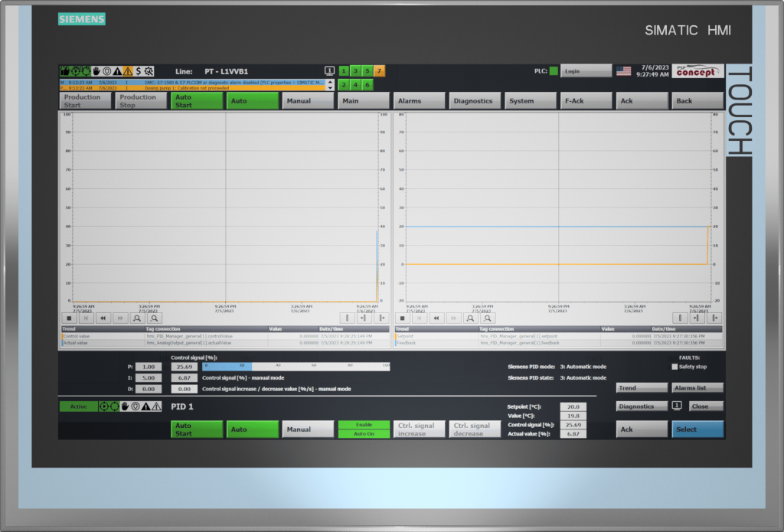The width and height of the screenshot is (784, 532).
Task: Click the hand stop icon in header
Action: (96, 71)
